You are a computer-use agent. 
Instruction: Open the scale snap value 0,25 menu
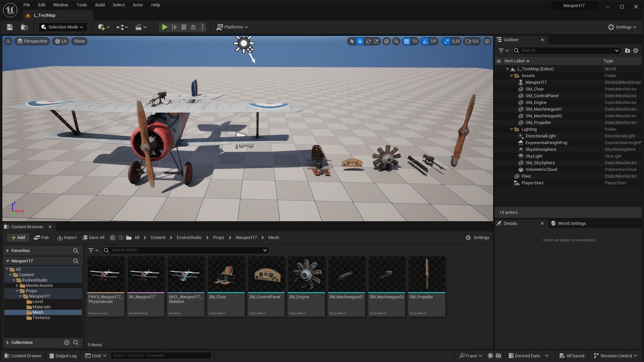(455, 41)
